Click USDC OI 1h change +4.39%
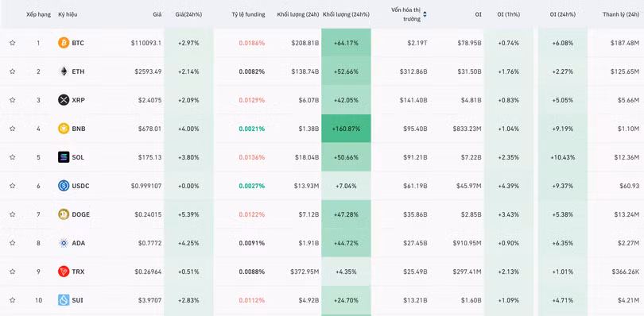The height and width of the screenshot is (316, 644). click(509, 186)
